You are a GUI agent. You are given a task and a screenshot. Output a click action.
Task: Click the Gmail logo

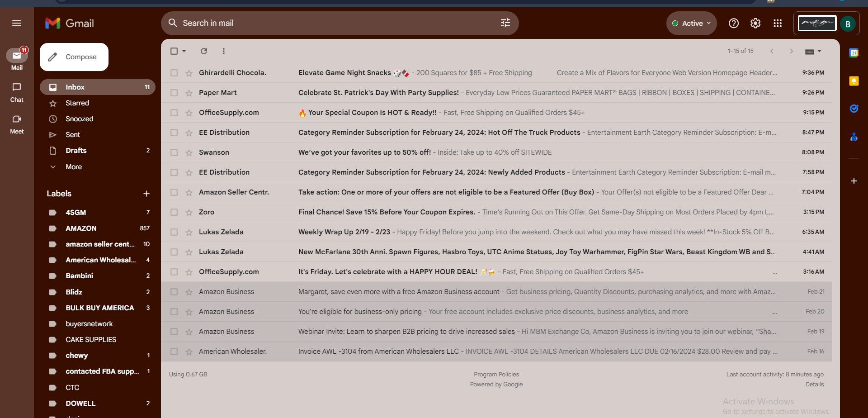click(70, 23)
